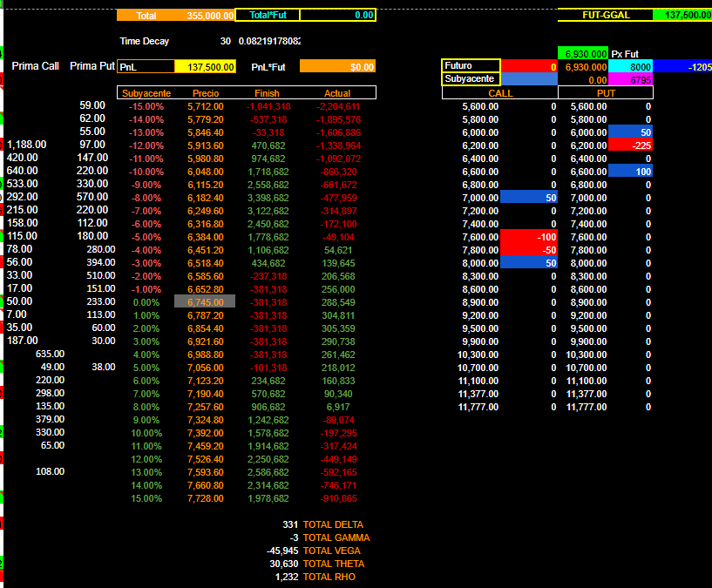This screenshot has height=588, width=712.
Task: Select the Prima Call column header
Action: [36, 66]
